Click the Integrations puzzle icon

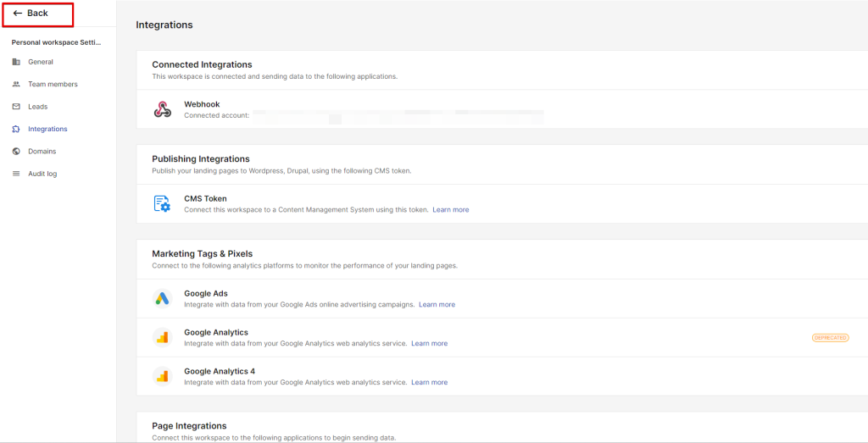17,130
